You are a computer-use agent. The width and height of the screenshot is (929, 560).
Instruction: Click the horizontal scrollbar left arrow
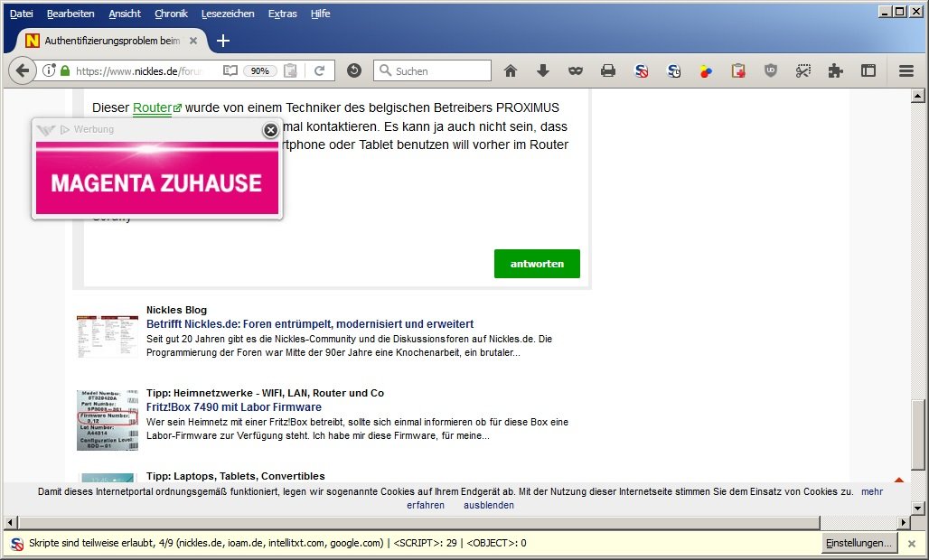(x=9, y=522)
